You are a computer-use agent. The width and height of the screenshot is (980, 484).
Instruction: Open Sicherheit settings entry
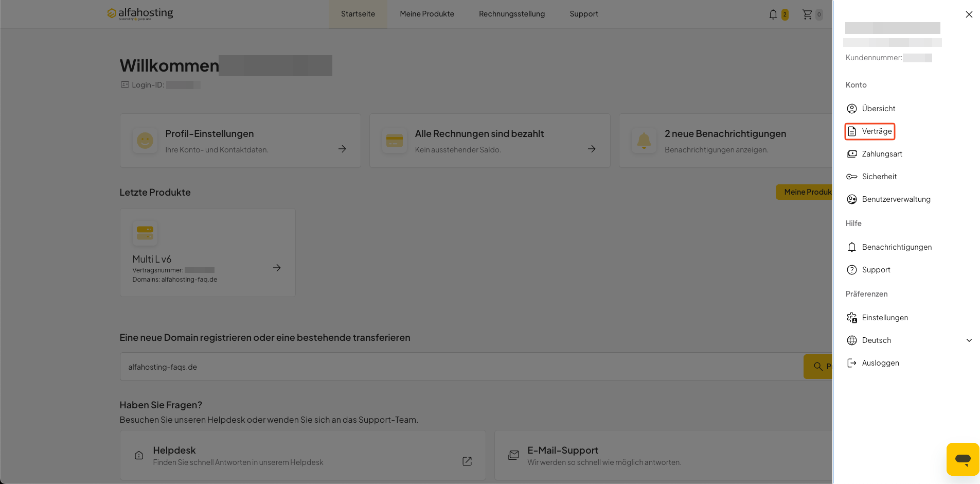click(879, 177)
